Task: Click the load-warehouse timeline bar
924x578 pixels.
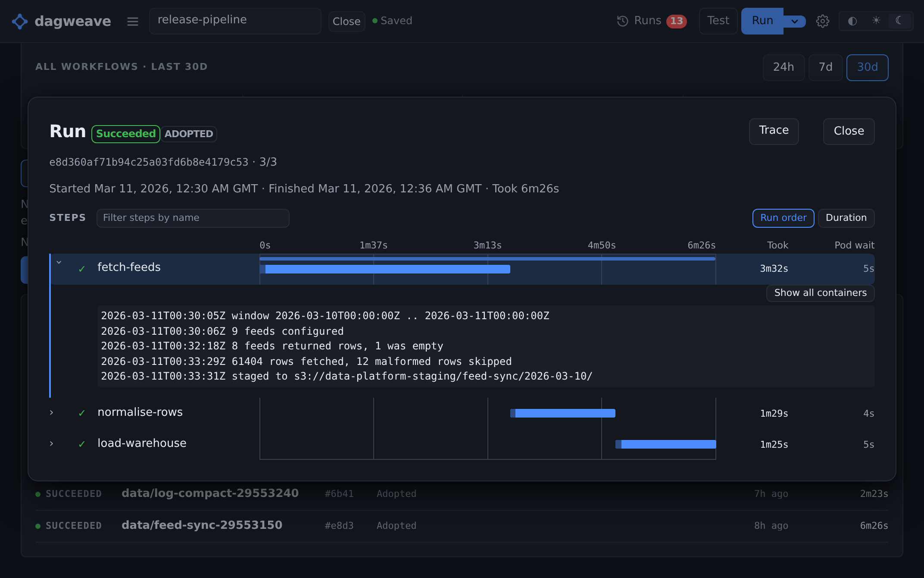Action: (x=666, y=444)
